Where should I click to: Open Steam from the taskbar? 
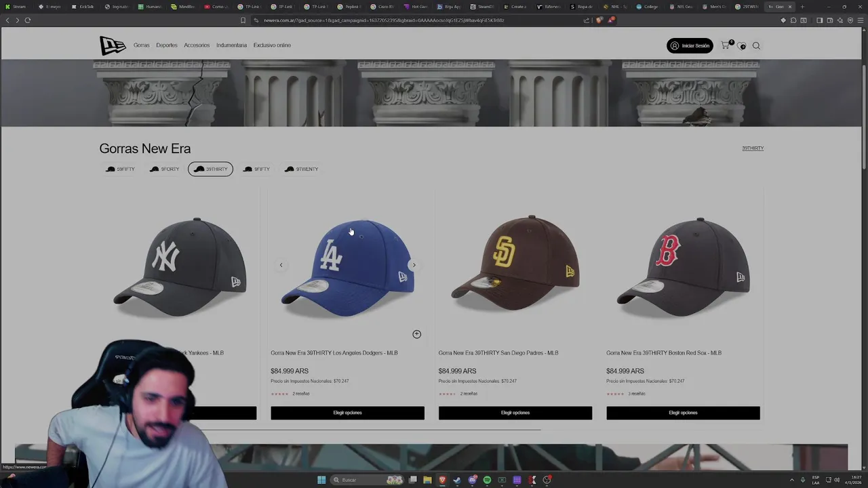pyautogui.click(x=457, y=480)
